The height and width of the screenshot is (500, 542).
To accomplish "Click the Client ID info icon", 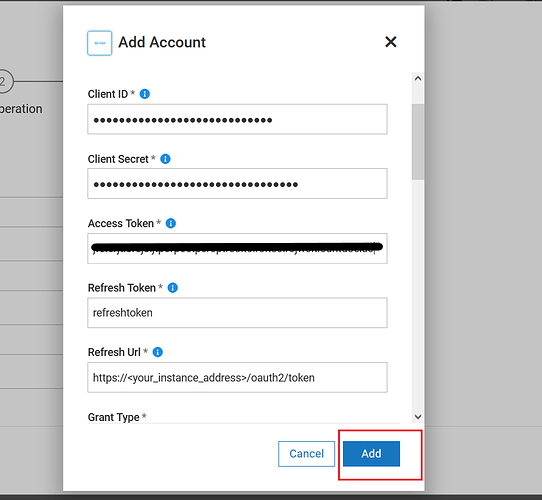I will (144, 94).
